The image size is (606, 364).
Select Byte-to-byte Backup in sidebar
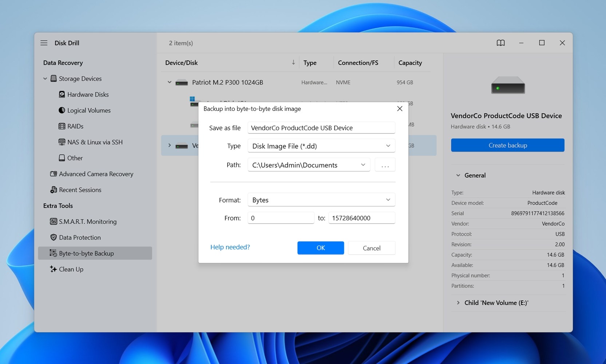[95, 253]
